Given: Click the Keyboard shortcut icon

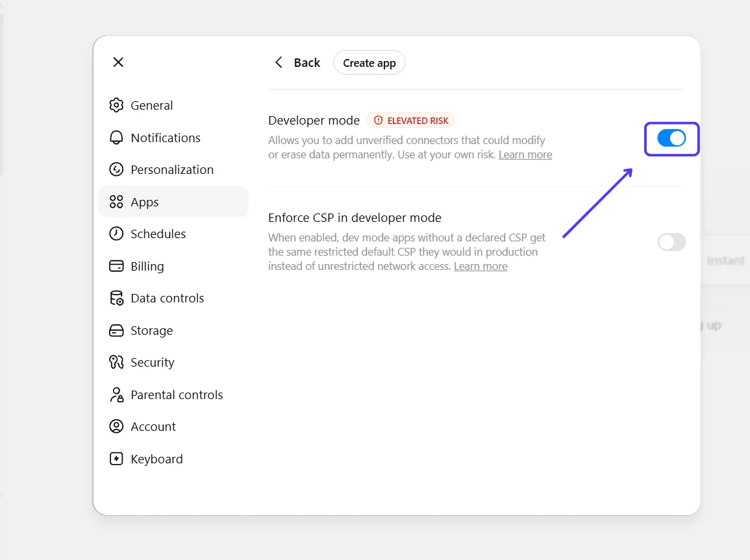Looking at the screenshot, I should (116, 459).
